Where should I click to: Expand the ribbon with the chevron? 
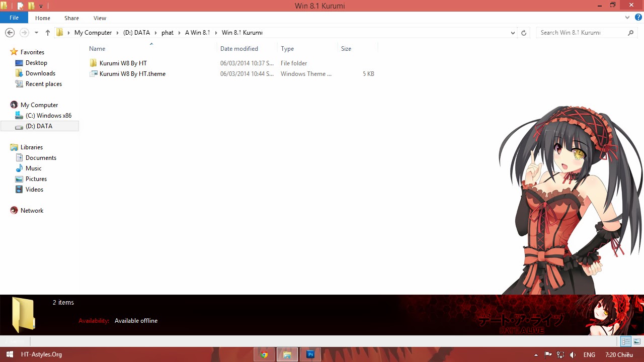pos(627,18)
